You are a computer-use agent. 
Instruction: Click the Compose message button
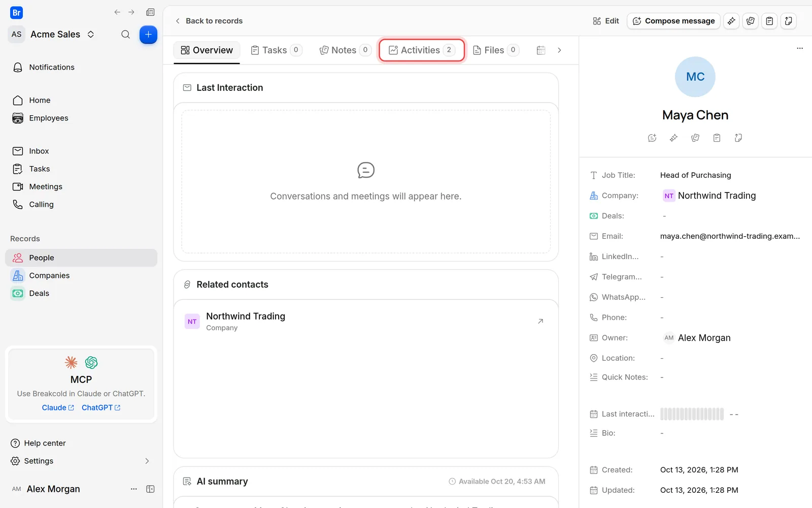coord(673,21)
